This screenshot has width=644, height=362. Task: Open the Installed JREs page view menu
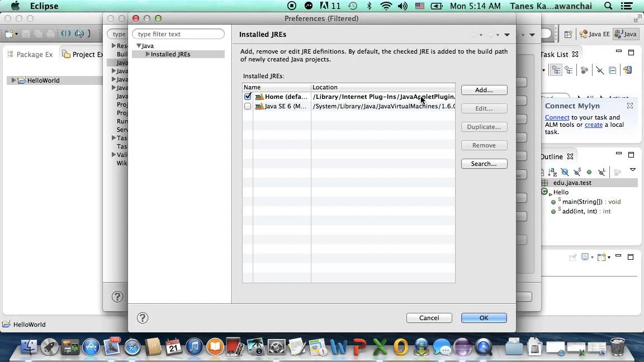point(507,35)
